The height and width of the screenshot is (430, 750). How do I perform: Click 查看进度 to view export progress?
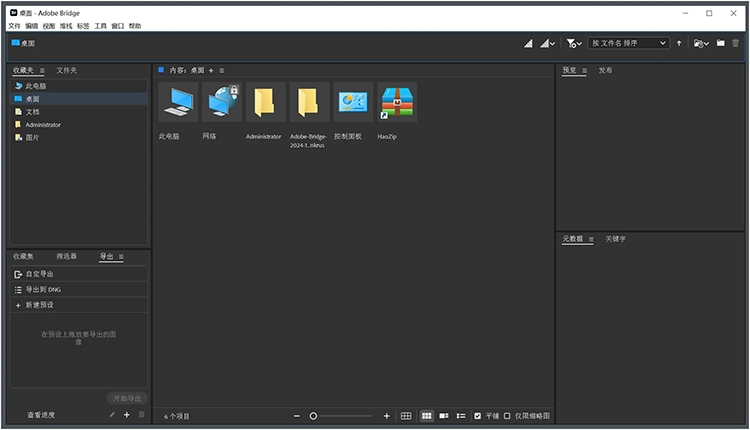pyautogui.click(x=44, y=414)
